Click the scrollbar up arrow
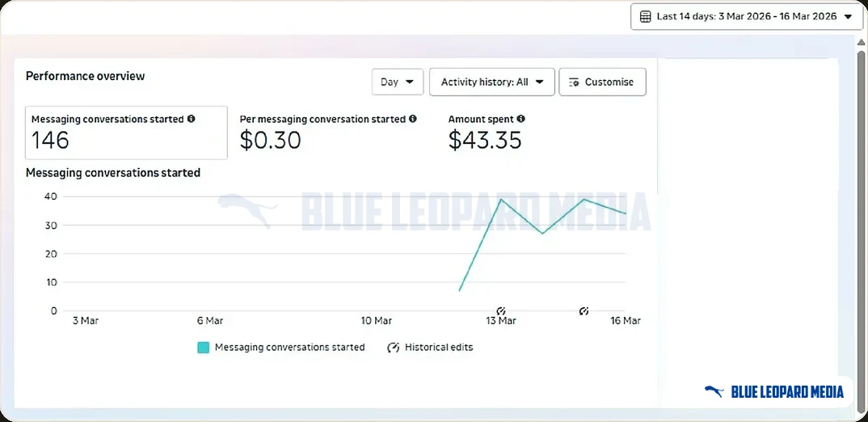The width and height of the screenshot is (868, 422). [861, 43]
